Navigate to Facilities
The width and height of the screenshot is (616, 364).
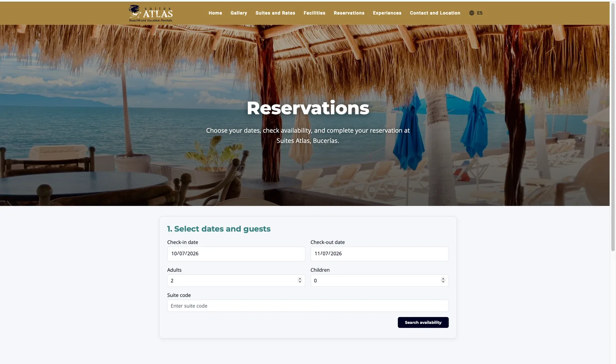[x=314, y=13]
